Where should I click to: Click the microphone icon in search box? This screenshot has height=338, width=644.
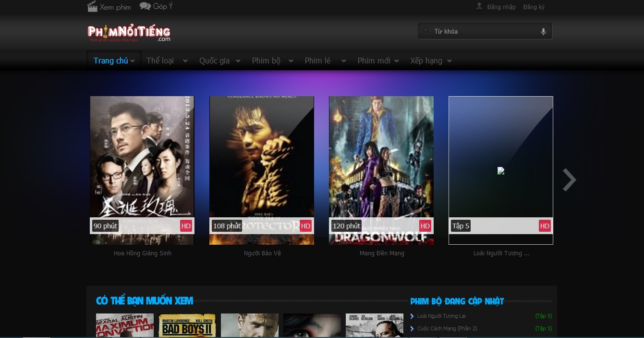(x=543, y=32)
